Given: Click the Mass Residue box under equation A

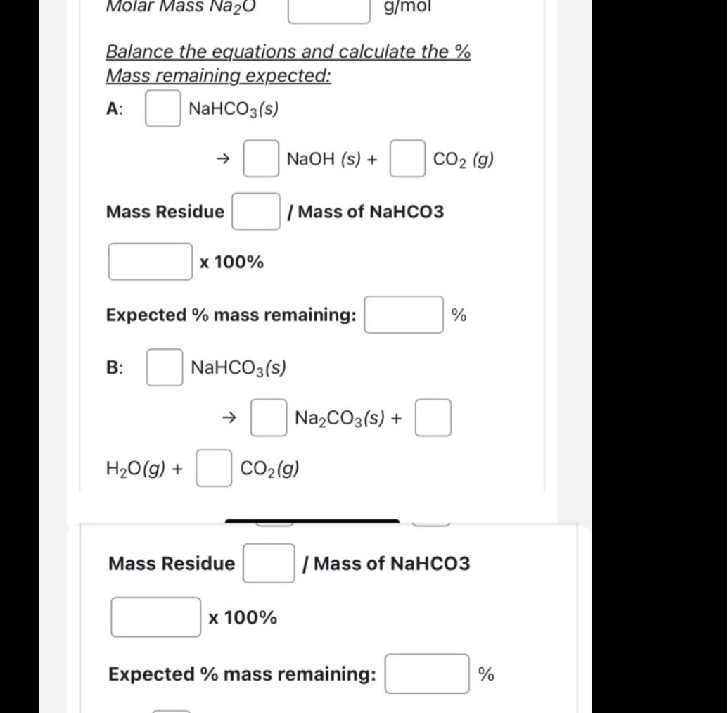Looking at the screenshot, I should pyautogui.click(x=255, y=210).
